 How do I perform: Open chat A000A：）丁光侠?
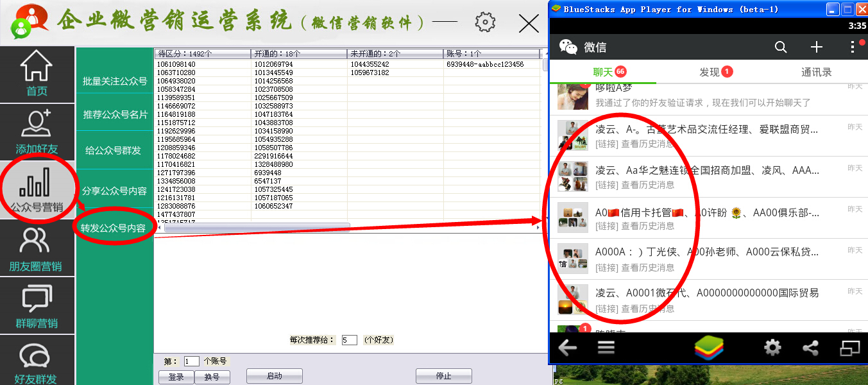click(709, 259)
